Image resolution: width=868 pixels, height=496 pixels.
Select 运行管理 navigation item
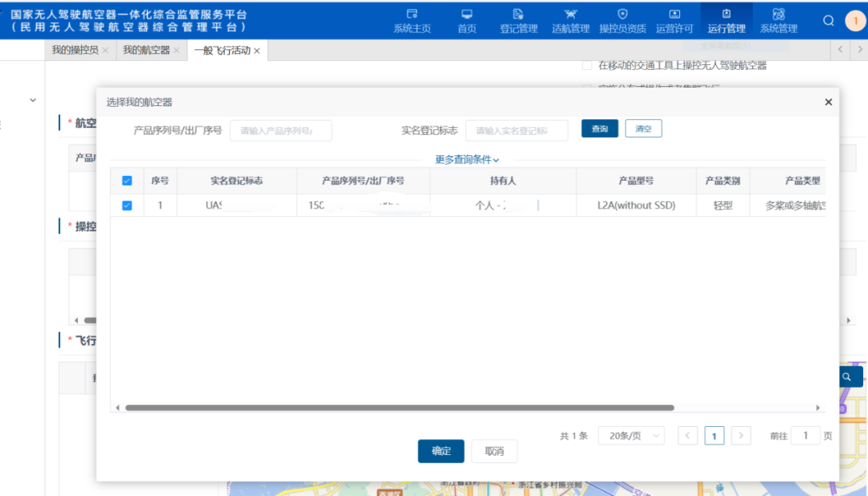pos(727,20)
